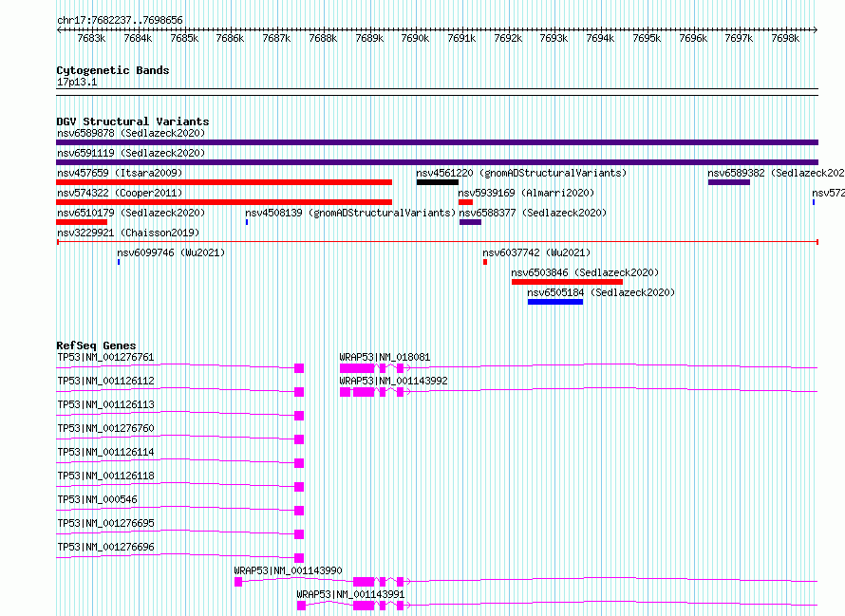Click the purple nsv6588377 (Sedlazeck2020) bar
This screenshot has height=616, width=845.
[x=471, y=222]
